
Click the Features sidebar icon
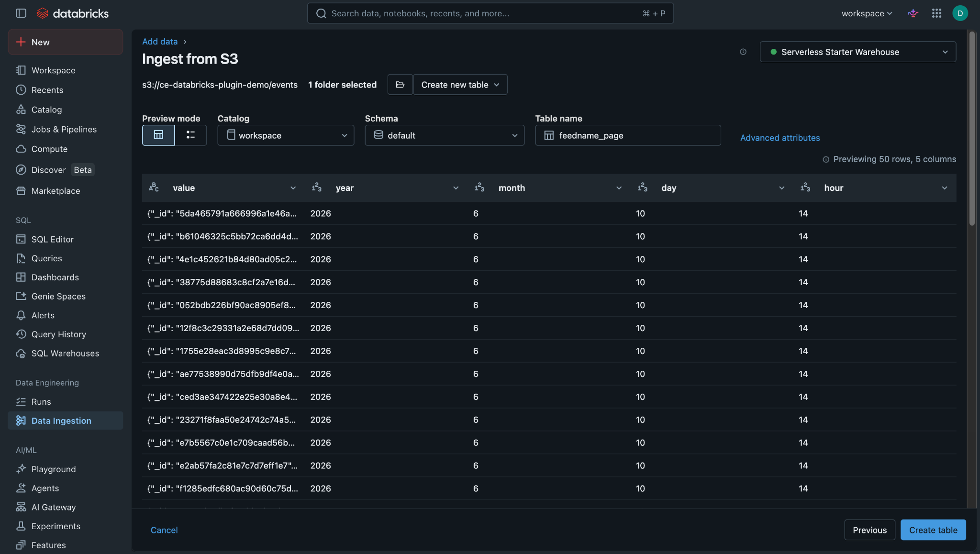pos(21,545)
